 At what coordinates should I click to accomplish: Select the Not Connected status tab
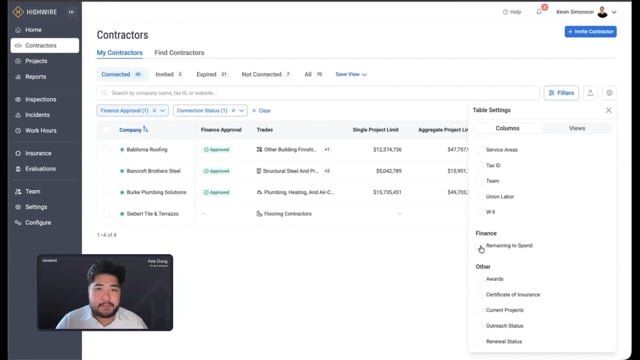tap(266, 74)
